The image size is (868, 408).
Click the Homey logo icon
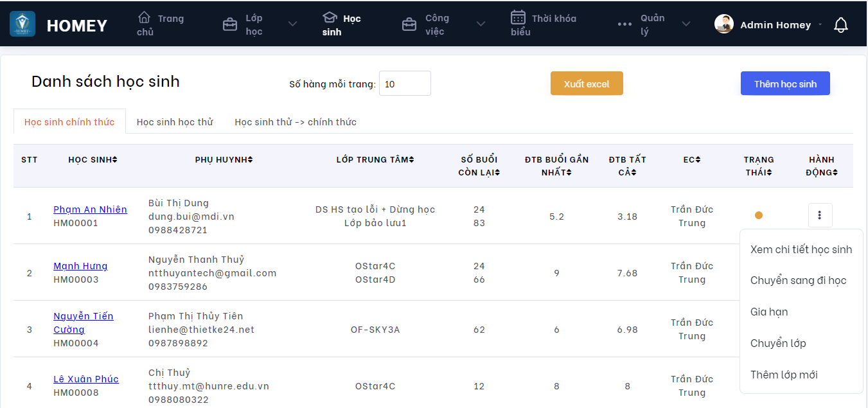click(x=22, y=24)
